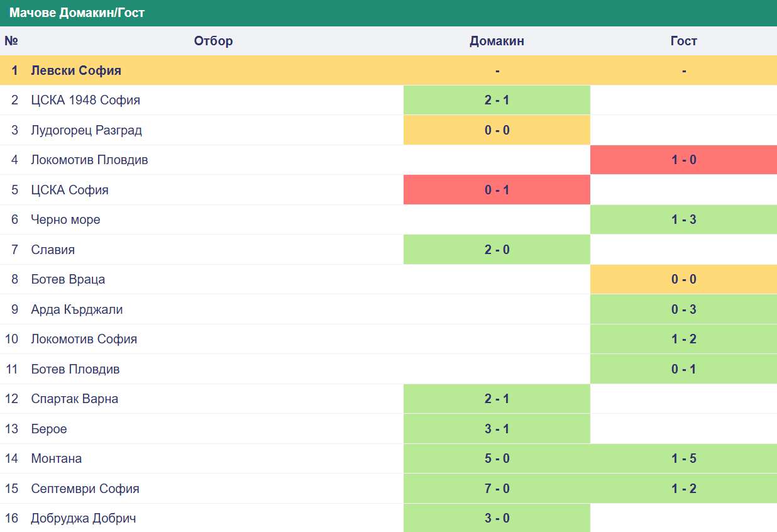This screenshot has width=777, height=532.
Task: Click Монтана team name
Action: (x=57, y=458)
